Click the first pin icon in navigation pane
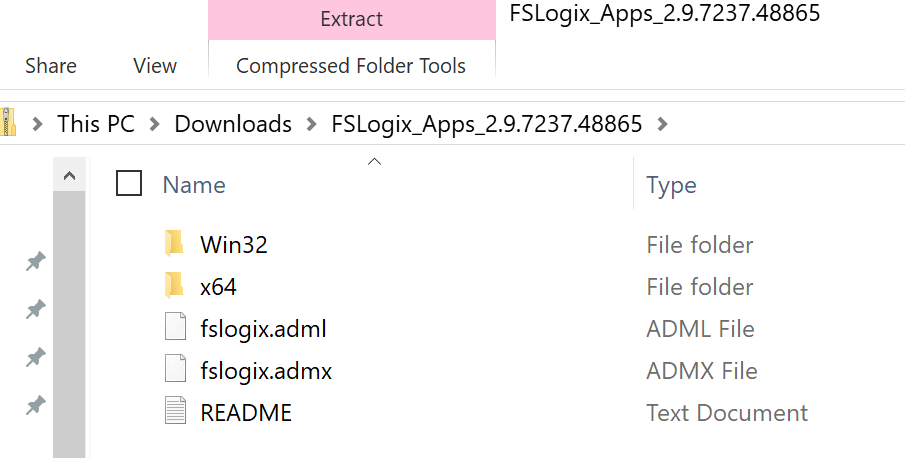The width and height of the screenshot is (905, 458). coord(35,262)
